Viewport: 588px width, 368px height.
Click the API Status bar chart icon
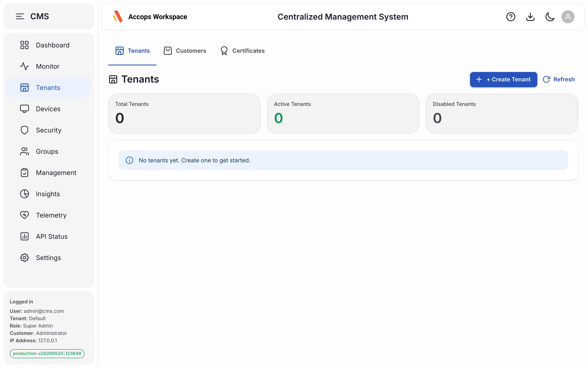pyautogui.click(x=24, y=236)
